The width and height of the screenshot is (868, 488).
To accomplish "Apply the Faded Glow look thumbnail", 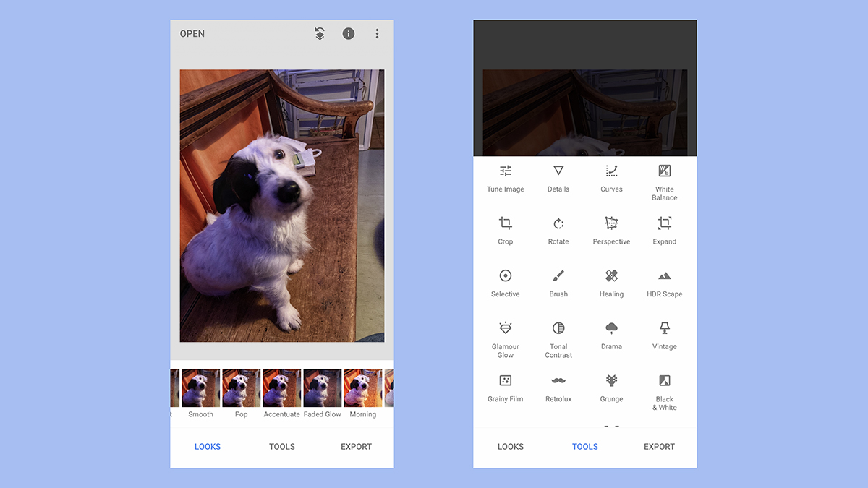I will [323, 388].
